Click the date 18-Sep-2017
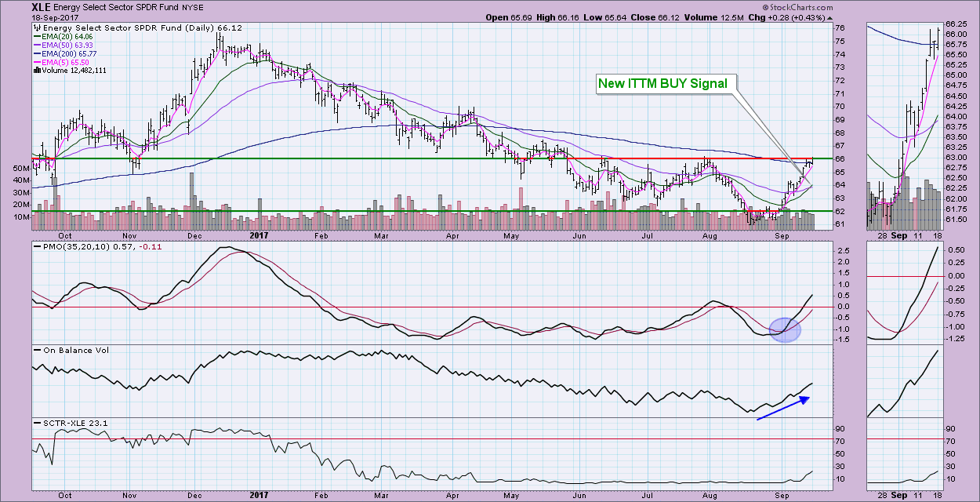The width and height of the screenshot is (980, 502). [56, 17]
